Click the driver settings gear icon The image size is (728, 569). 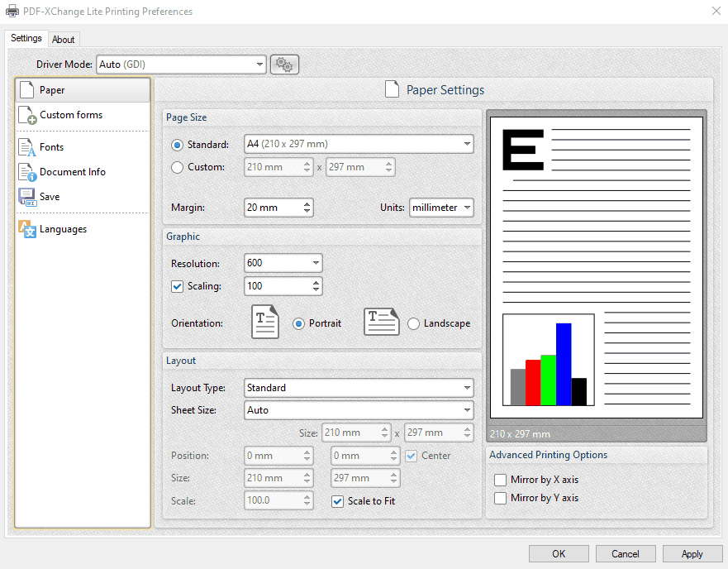[284, 64]
